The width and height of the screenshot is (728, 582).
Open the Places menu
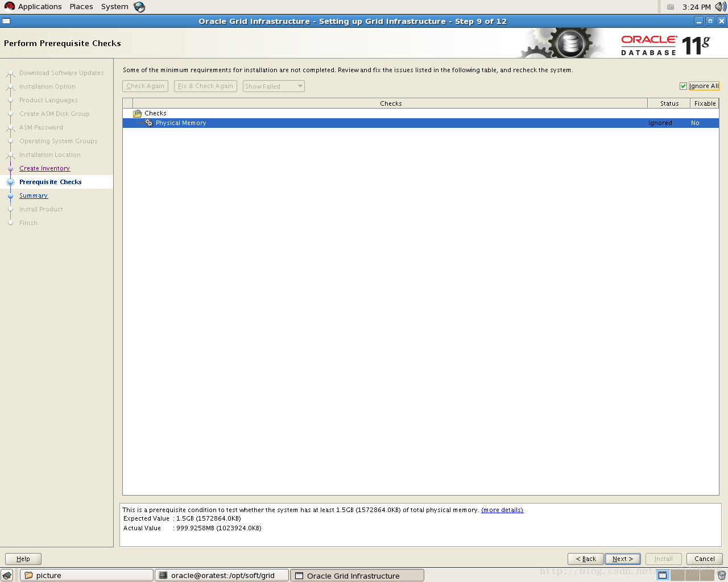(81, 7)
